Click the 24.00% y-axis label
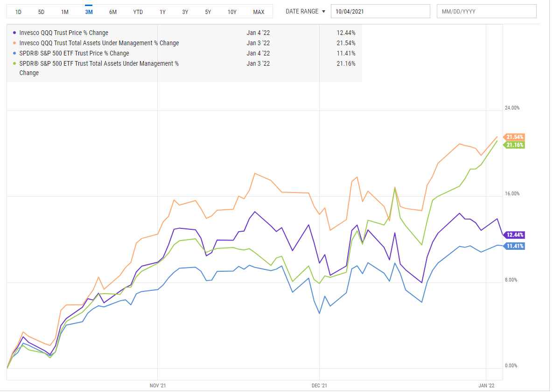560x392 pixels. click(512, 108)
